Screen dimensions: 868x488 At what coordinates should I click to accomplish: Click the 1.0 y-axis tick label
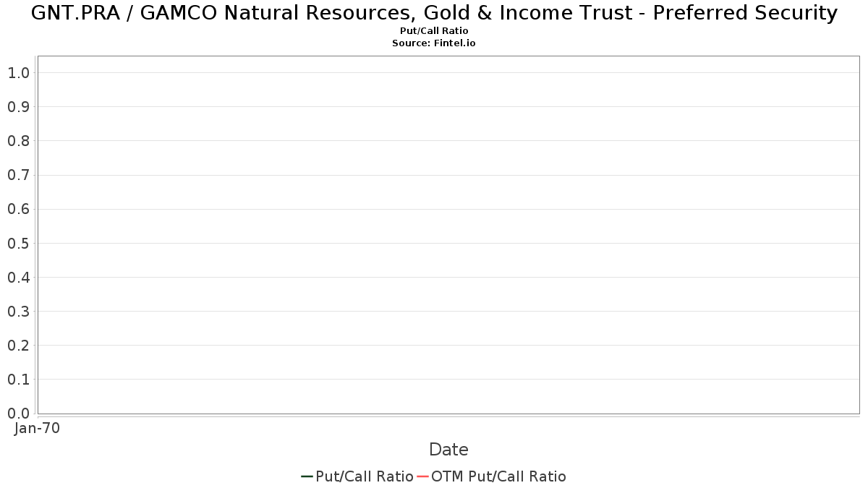coord(18,73)
